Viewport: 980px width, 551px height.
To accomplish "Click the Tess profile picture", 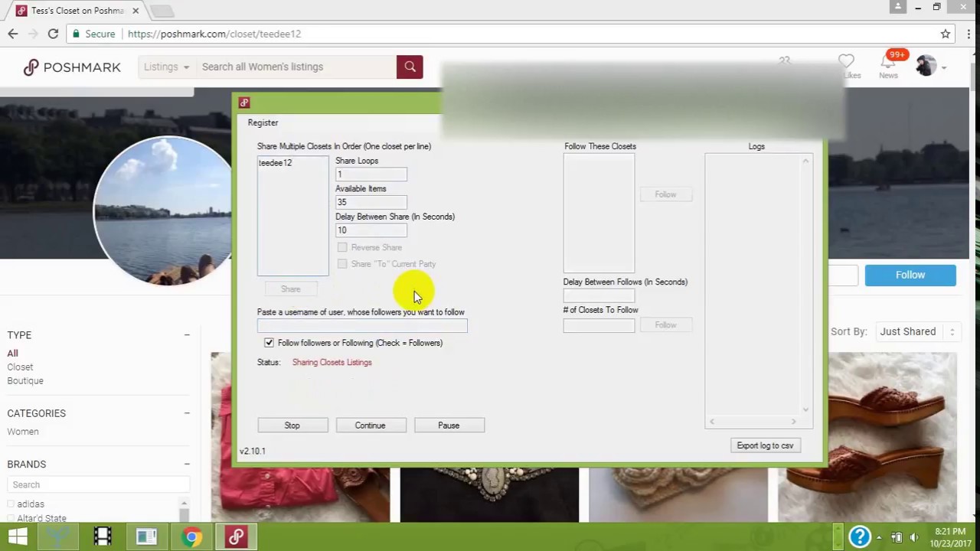I will click(x=162, y=210).
